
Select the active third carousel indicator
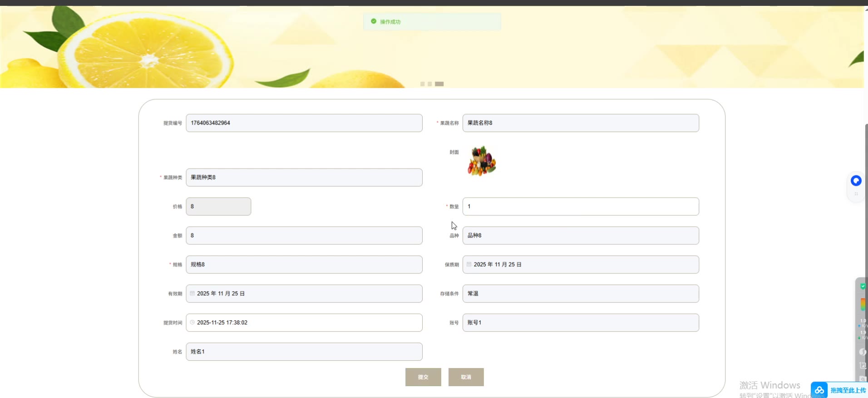[x=439, y=84]
